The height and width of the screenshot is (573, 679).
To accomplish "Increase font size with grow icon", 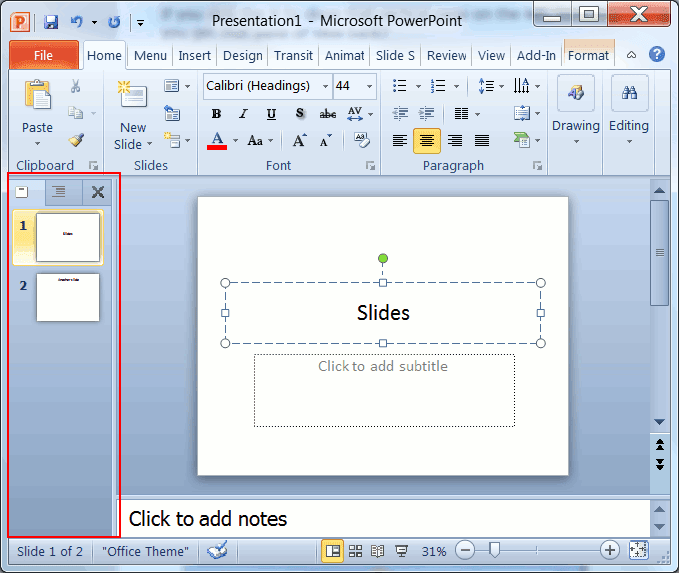I will click(300, 140).
